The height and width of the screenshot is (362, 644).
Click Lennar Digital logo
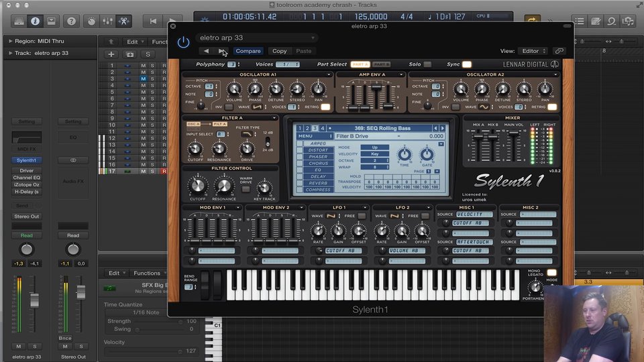pyautogui.click(x=531, y=64)
